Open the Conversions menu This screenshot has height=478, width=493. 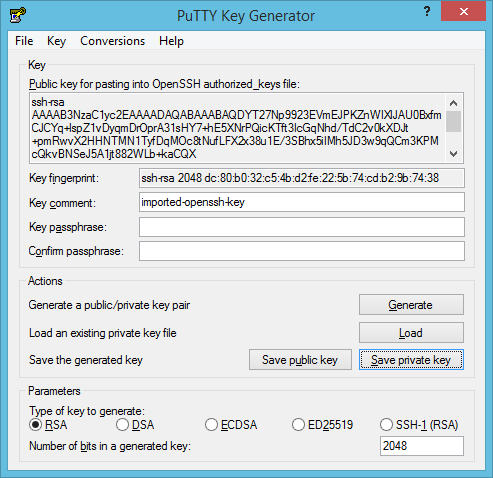pos(113,41)
